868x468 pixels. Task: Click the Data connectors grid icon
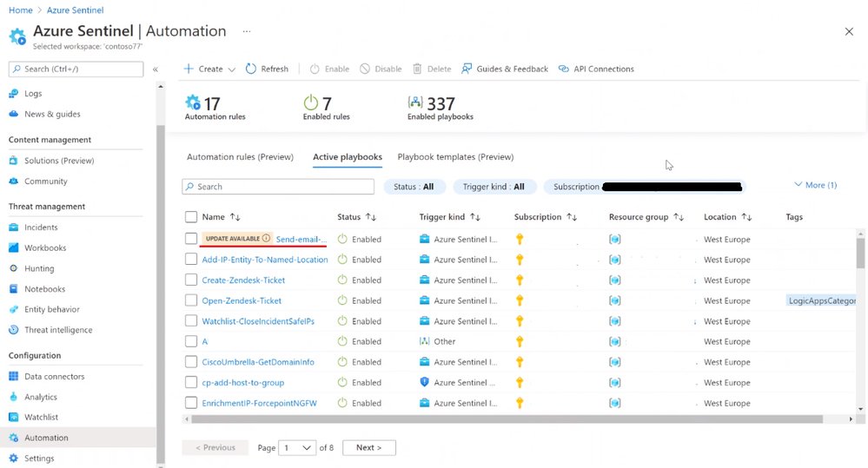point(13,376)
